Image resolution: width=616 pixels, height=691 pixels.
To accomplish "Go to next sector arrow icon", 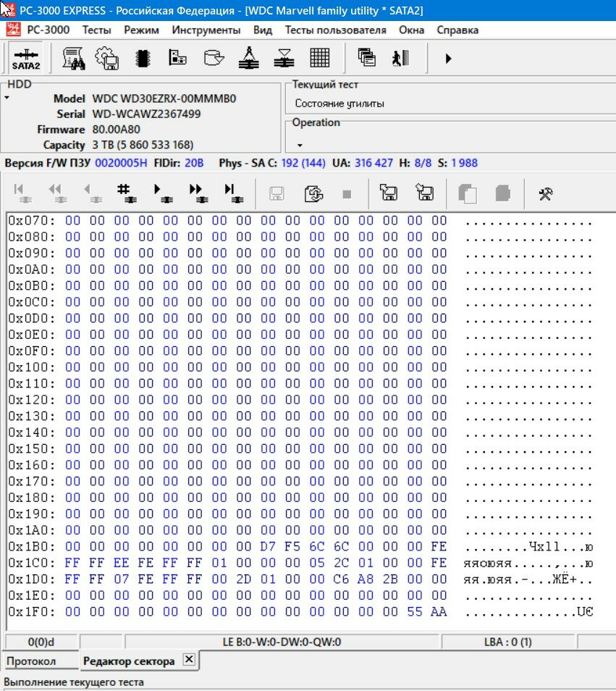I will point(163,193).
